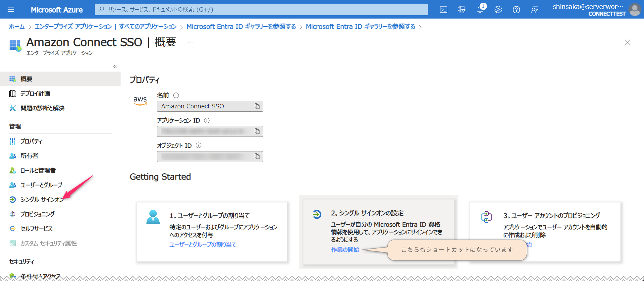Open 問題の診断と解決 menu item

click(x=60, y=108)
